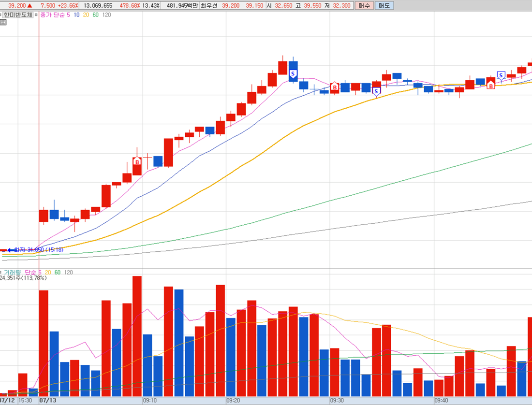This screenshot has height=405, width=532.
Task: Click the last S marker after 09:40
Action: [x=501, y=75]
